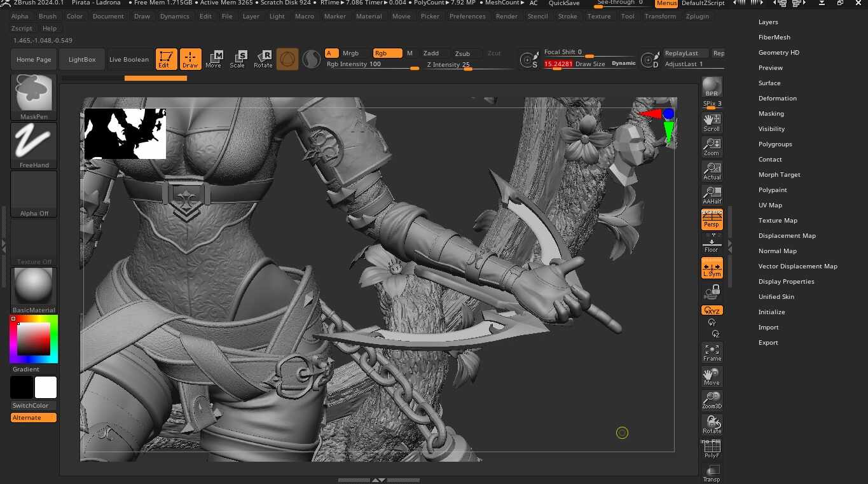Click the mask preview thumbnail in canvas
Viewport: 868px width, 484px height.
click(x=125, y=134)
